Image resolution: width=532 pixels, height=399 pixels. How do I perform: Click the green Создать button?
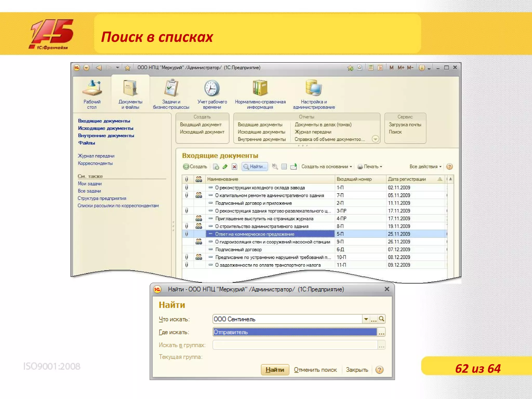[195, 167]
